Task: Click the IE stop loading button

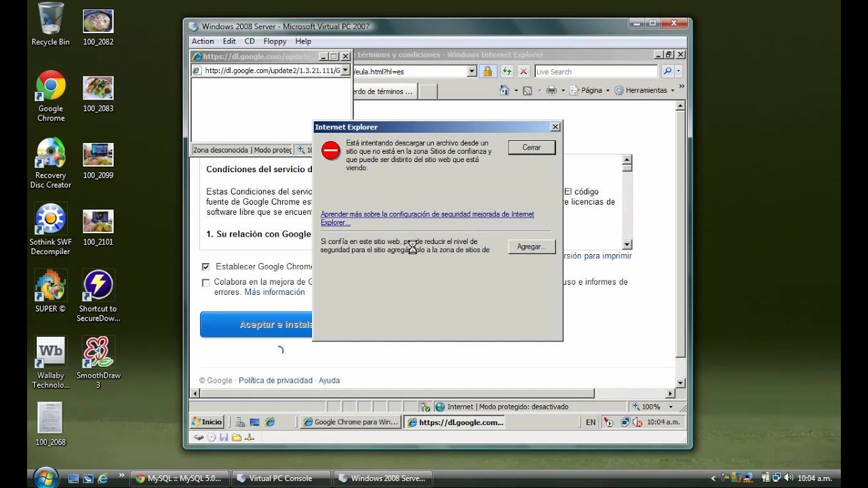Action: pyautogui.click(x=524, y=71)
